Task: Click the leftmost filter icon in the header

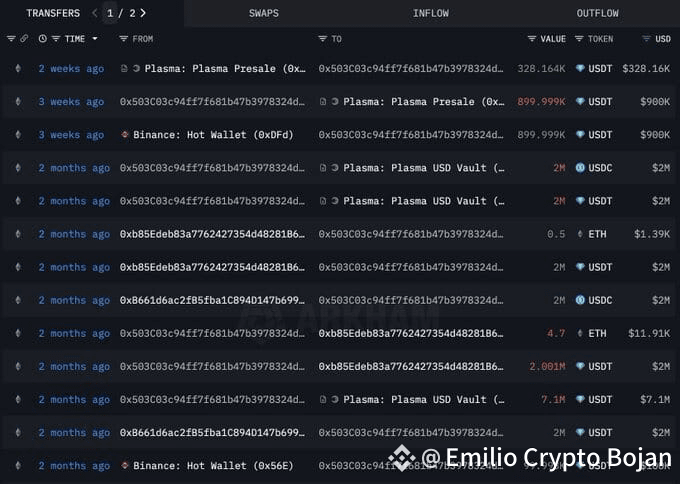Action: point(11,39)
